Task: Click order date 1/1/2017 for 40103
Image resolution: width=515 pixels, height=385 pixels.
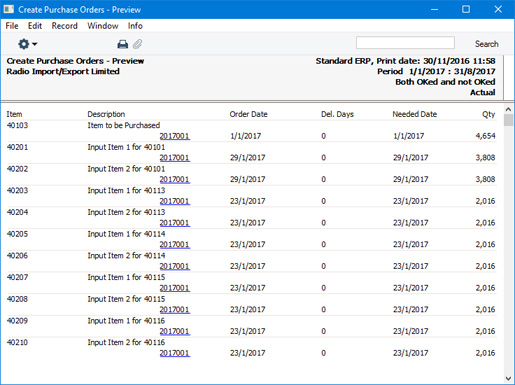Action: [246, 136]
